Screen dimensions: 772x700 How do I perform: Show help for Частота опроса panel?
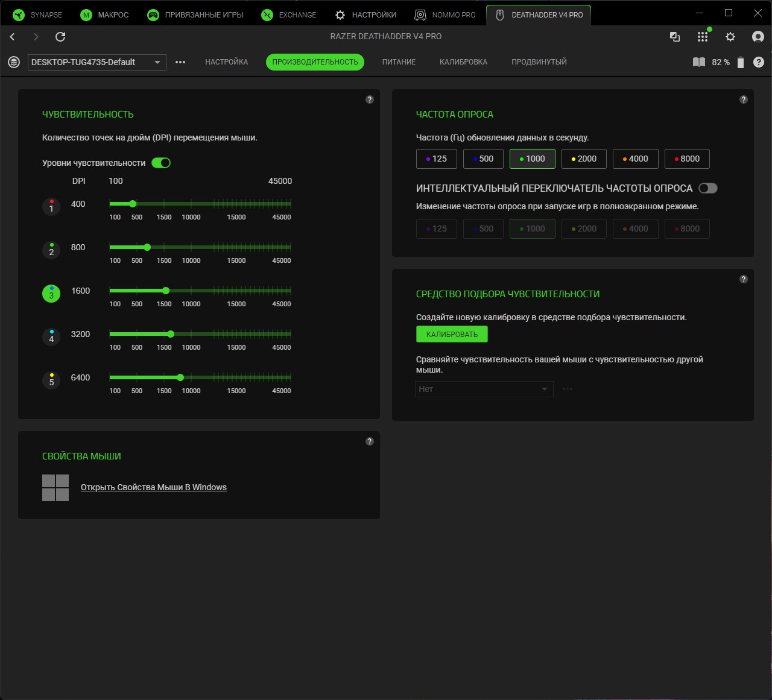click(744, 99)
